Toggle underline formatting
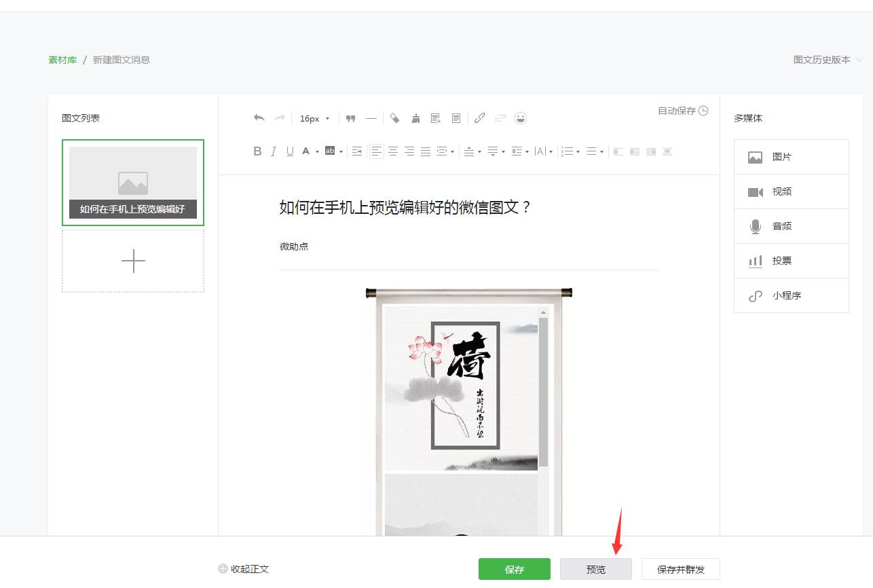The image size is (873, 588). pos(290,151)
